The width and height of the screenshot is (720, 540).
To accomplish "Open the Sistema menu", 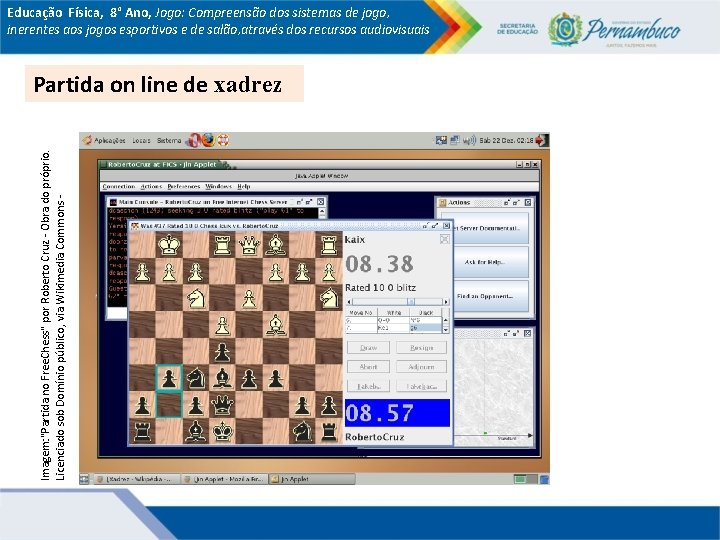I will point(169,141).
